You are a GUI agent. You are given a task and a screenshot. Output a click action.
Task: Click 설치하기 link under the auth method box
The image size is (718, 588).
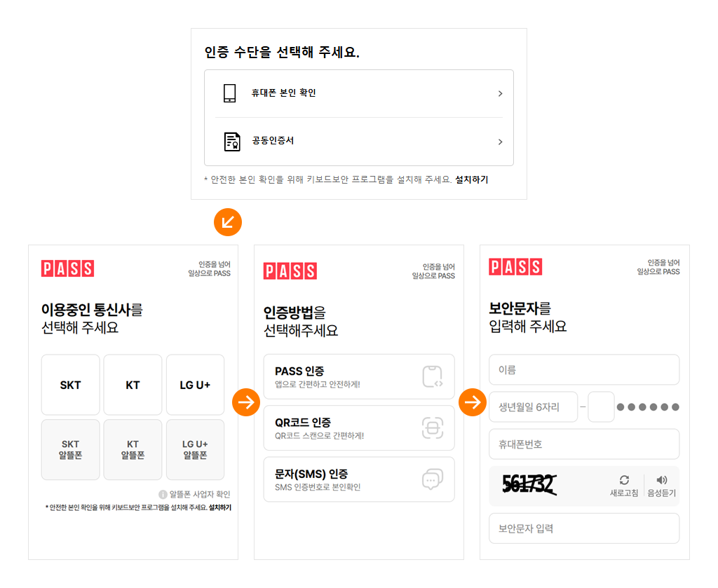pyautogui.click(x=471, y=180)
